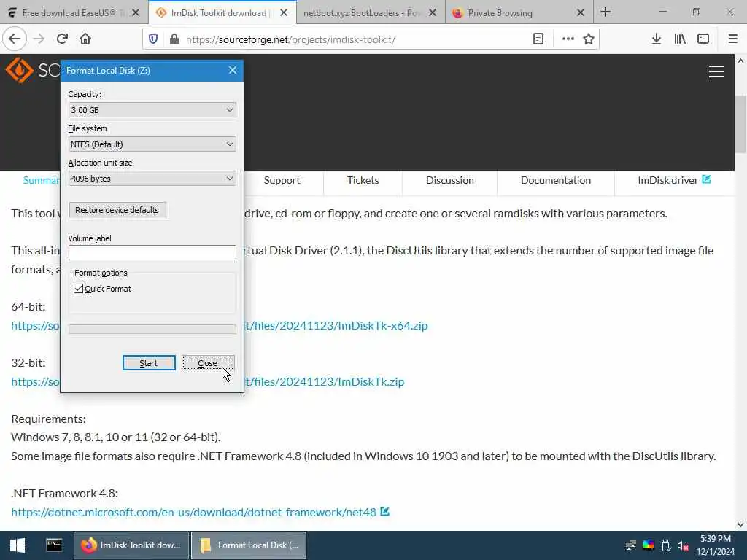Image resolution: width=747 pixels, height=560 pixels.
Task: Open the Summary tab
Action: (x=42, y=181)
